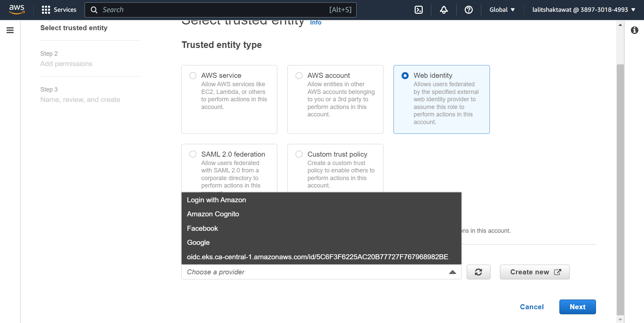
Task: Click the page vertical scrollbar thumb
Action: (620, 190)
